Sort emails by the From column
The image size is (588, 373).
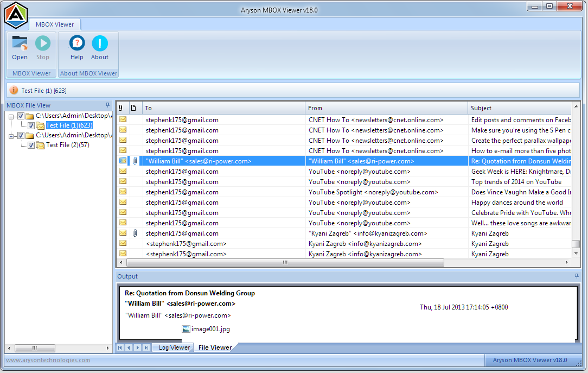(386, 108)
